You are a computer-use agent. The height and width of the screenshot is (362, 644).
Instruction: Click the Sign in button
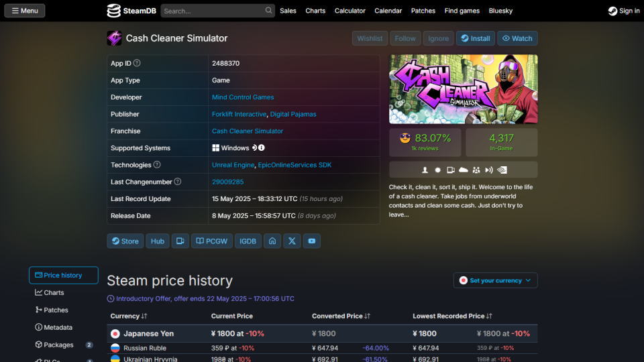[x=624, y=11]
